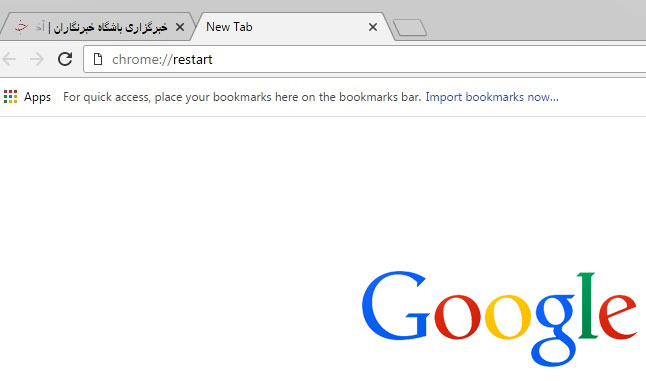
Task: Click the Google logo on the page
Action: pos(499,318)
